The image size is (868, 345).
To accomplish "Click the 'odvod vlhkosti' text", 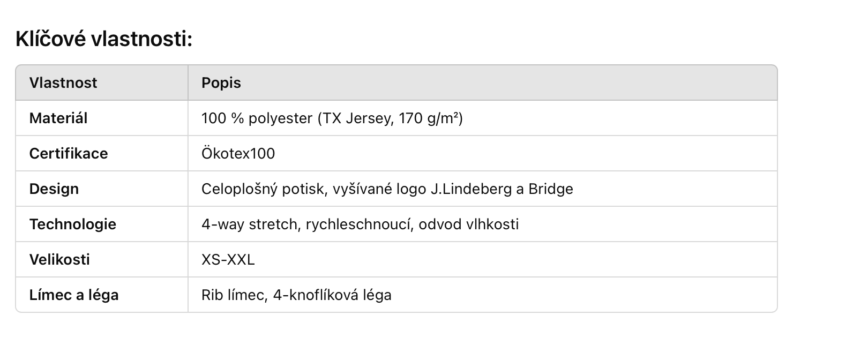I will click(469, 224).
